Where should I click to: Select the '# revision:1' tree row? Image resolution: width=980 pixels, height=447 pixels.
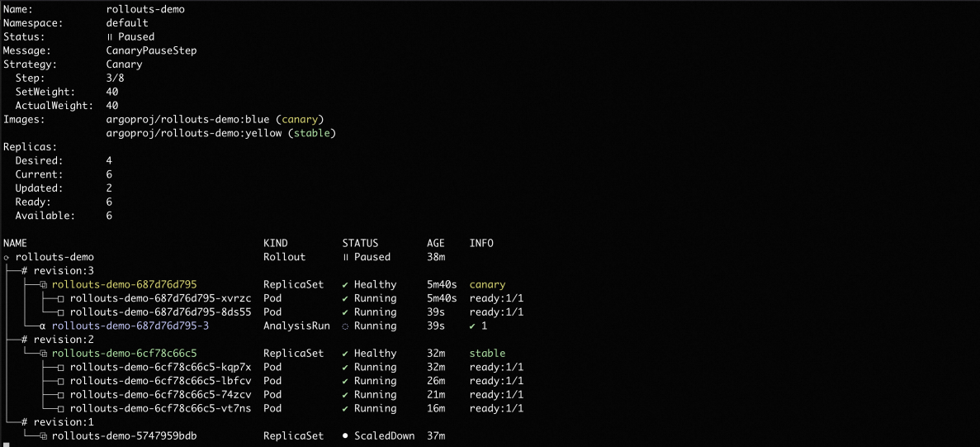point(56,422)
